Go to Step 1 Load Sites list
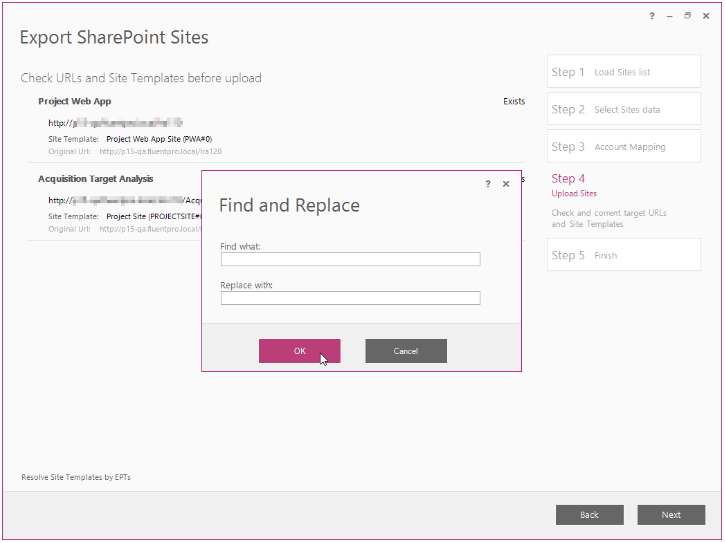725x543 pixels. (x=624, y=72)
